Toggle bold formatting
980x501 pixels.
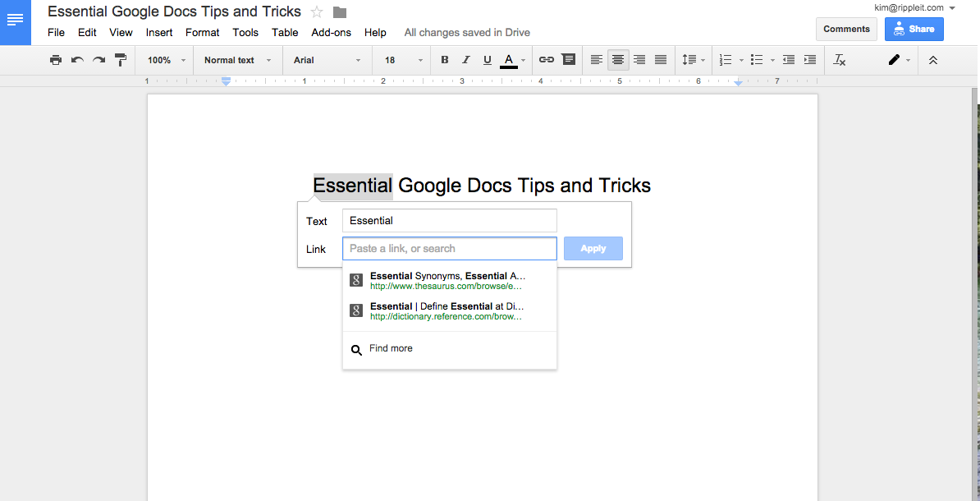(444, 60)
